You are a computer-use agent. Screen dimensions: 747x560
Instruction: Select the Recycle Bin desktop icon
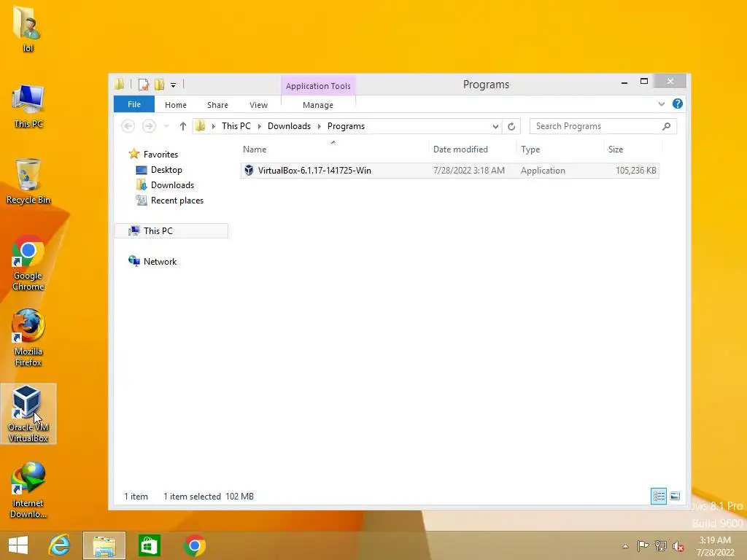28,182
